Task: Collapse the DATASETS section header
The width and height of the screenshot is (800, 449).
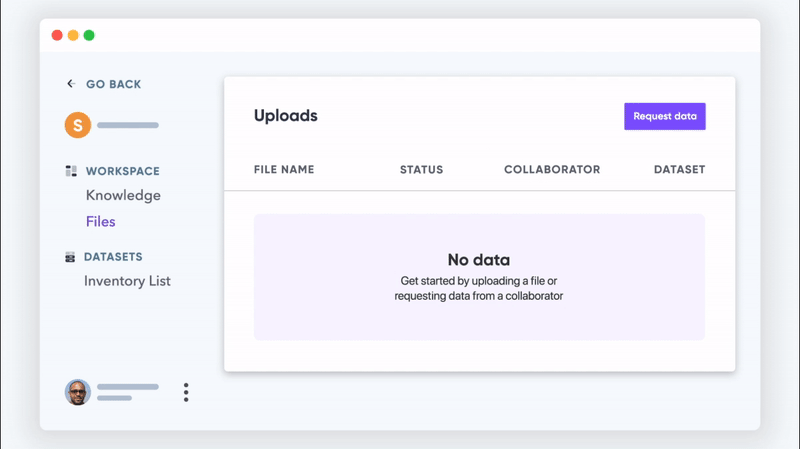Action: 113,257
